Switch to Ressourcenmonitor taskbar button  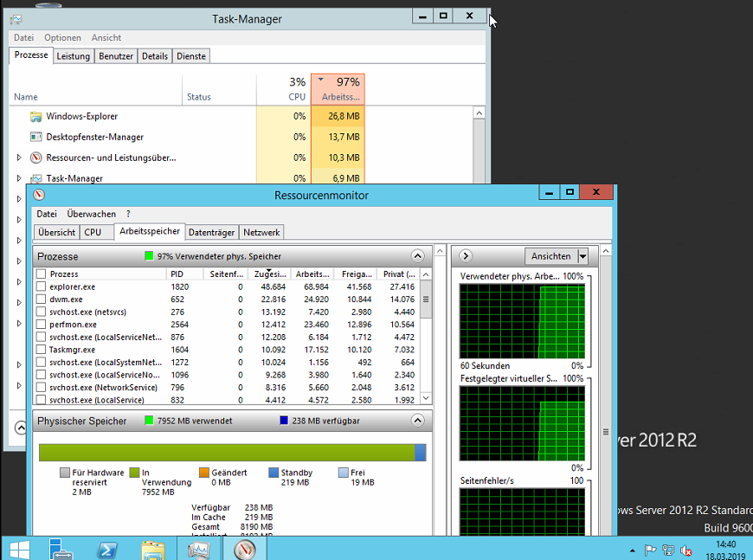point(245,549)
